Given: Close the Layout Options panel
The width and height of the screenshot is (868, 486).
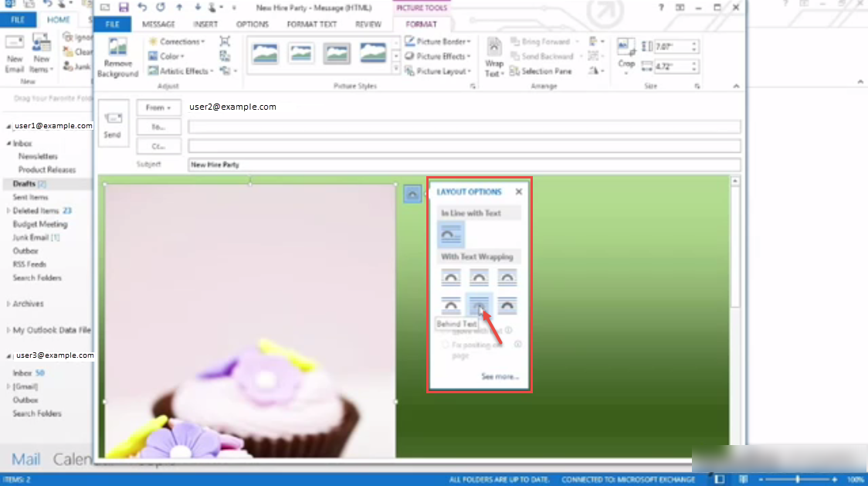Looking at the screenshot, I should [519, 192].
